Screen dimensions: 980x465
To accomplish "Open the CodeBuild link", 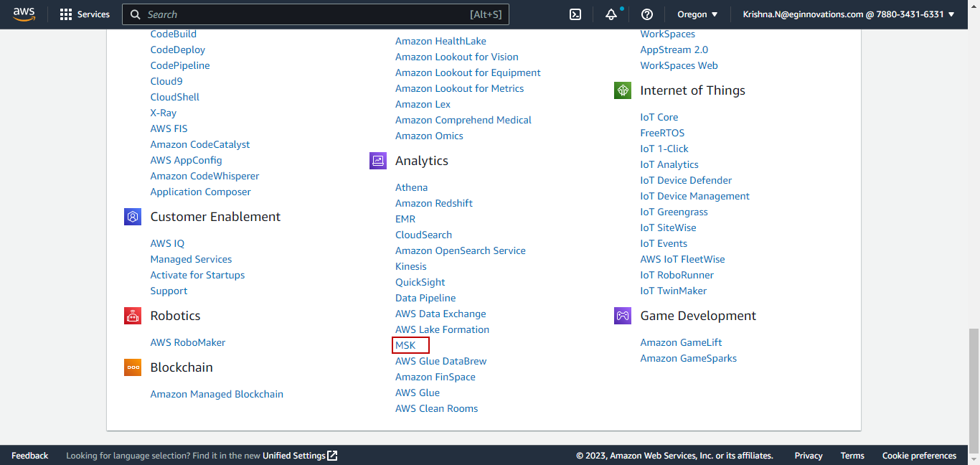I will [x=174, y=34].
